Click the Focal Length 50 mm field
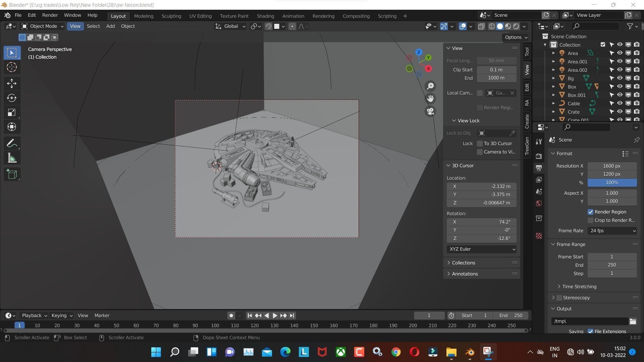This screenshot has width=644, height=362. (496, 61)
